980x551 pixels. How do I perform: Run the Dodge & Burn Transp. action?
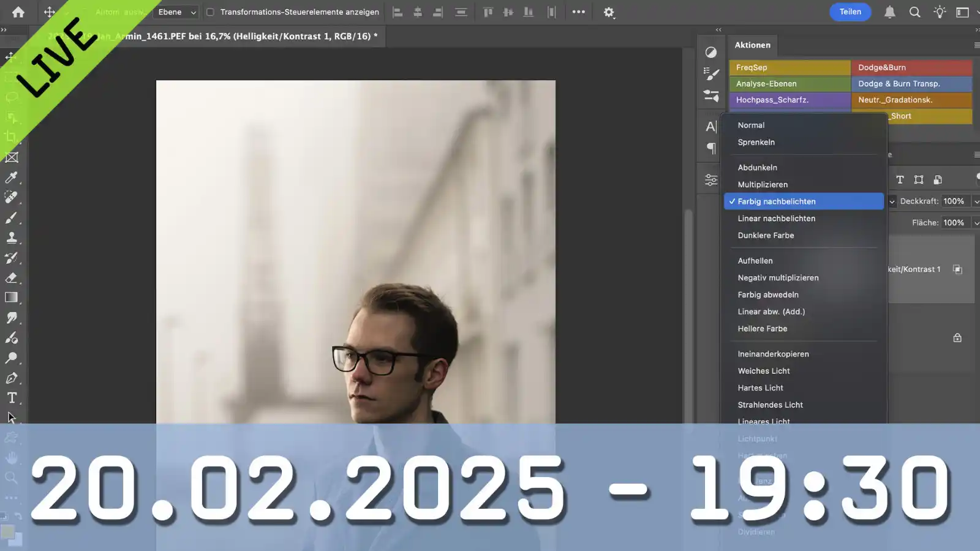point(911,84)
